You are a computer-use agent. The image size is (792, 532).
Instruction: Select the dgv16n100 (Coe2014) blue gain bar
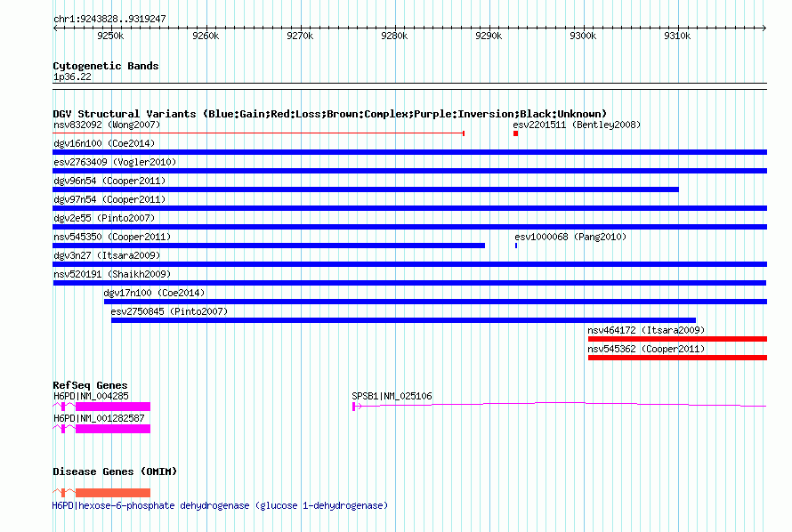coord(409,152)
